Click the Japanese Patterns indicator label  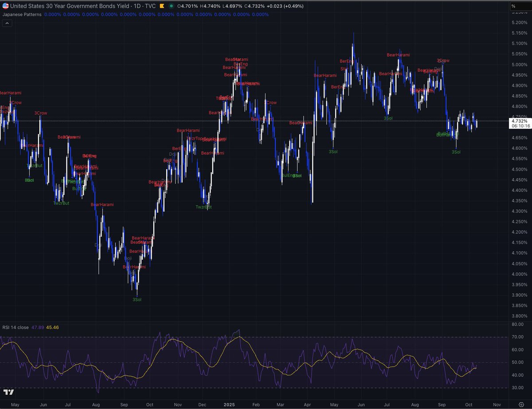click(x=22, y=14)
